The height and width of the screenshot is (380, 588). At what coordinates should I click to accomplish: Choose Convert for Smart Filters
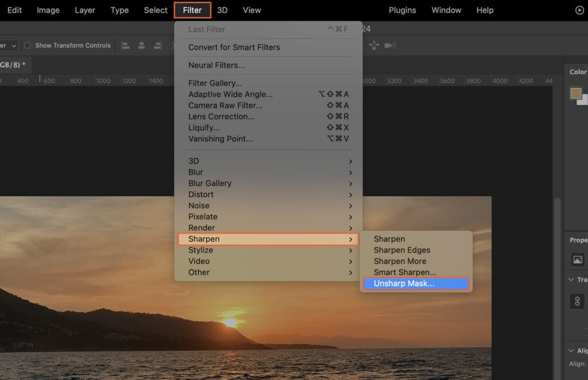point(234,47)
